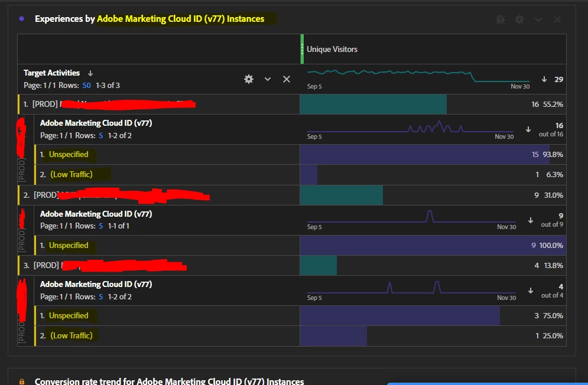The image size is (588, 385).
Task: Click the 4 13.8% value cell
Action: click(x=433, y=265)
